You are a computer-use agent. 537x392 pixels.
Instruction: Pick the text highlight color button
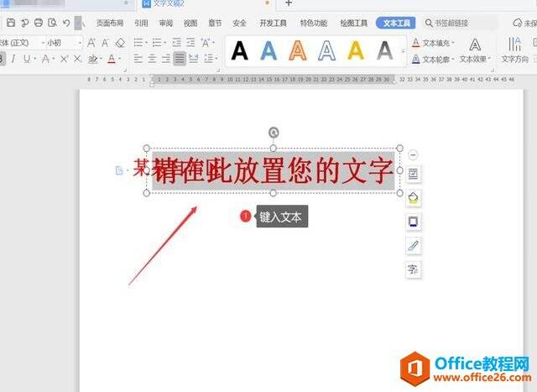[x=93, y=59]
